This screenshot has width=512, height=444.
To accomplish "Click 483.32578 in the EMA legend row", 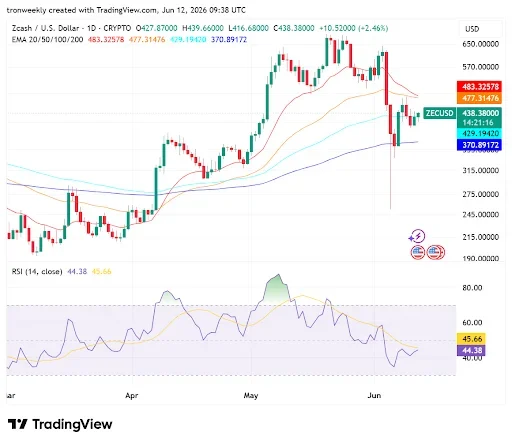I will point(106,40).
